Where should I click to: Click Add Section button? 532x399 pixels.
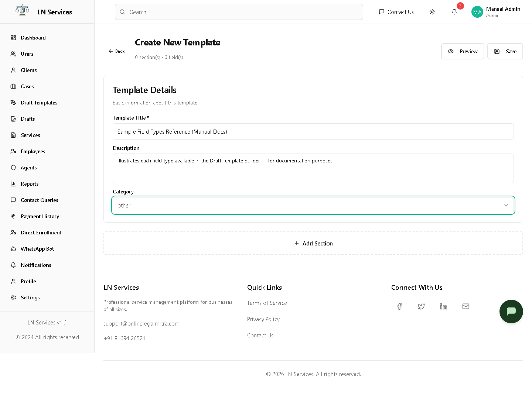pyautogui.click(x=313, y=243)
